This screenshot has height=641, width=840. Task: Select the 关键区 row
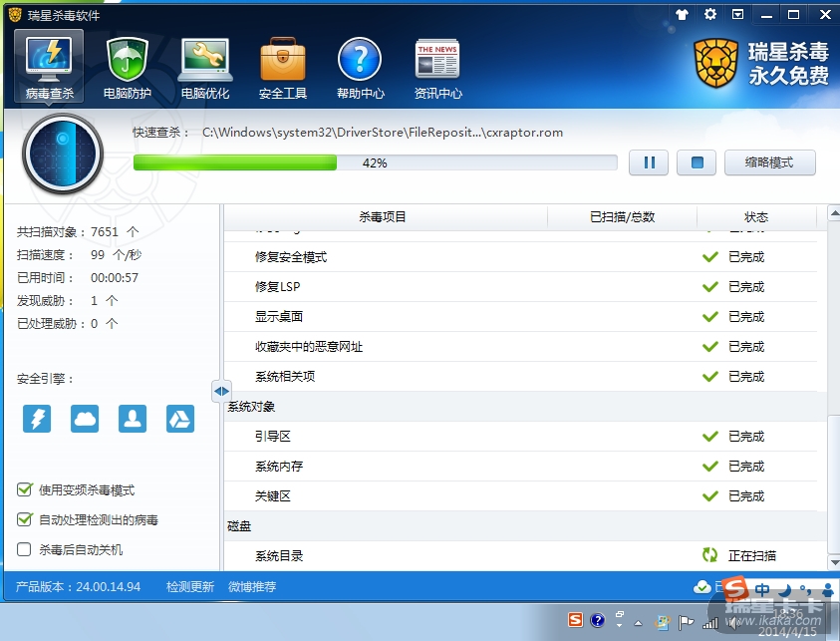coord(520,496)
